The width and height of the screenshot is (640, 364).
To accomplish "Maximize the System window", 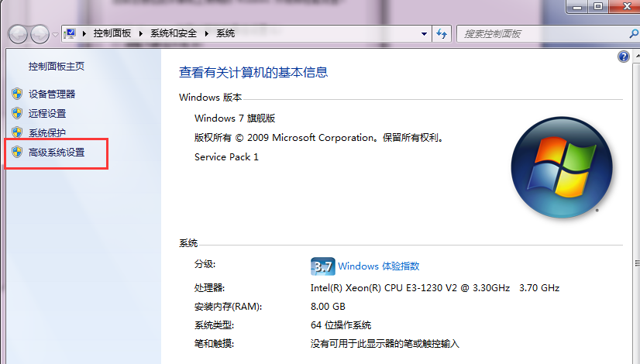I will tap(598, 6).
